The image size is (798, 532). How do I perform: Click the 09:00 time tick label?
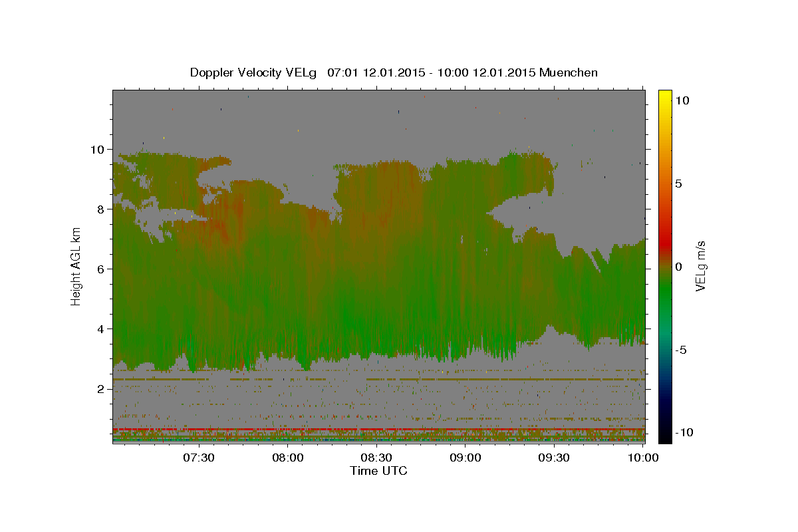[465, 458]
